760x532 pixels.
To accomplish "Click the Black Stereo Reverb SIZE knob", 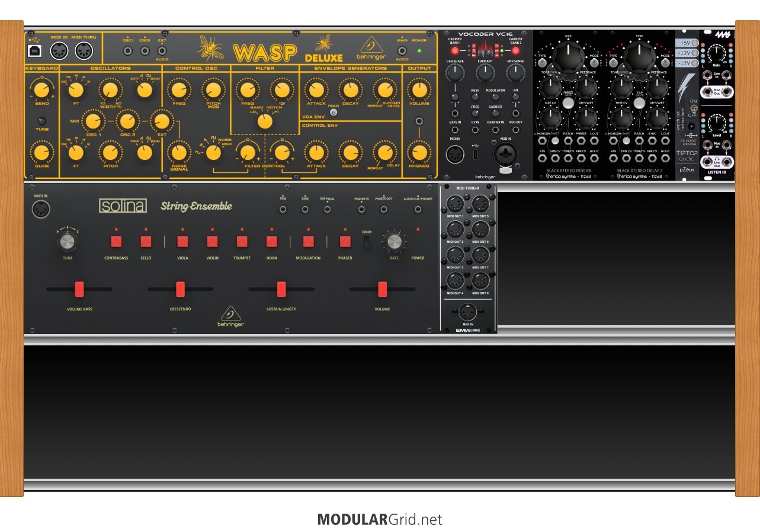I will coord(568,58).
